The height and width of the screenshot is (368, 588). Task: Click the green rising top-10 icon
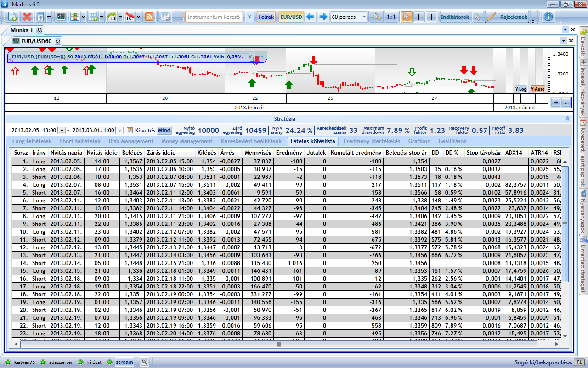(x=111, y=17)
